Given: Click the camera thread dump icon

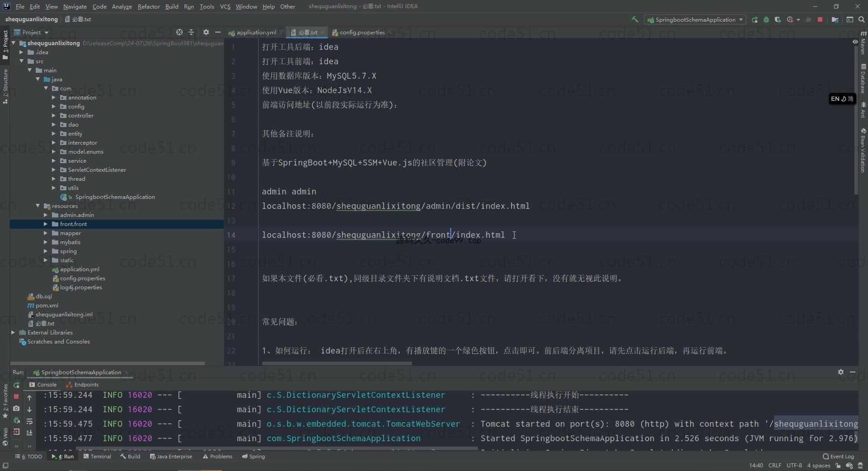Looking at the screenshot, I should point(16,408).
